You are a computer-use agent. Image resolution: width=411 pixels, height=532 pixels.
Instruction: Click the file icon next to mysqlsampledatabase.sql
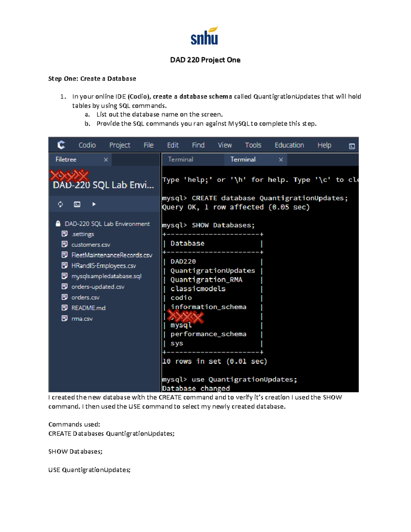pos(65,276)
